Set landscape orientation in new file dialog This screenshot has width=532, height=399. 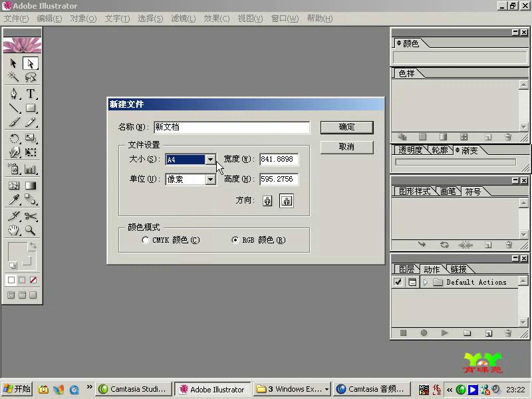pos(287,201)
